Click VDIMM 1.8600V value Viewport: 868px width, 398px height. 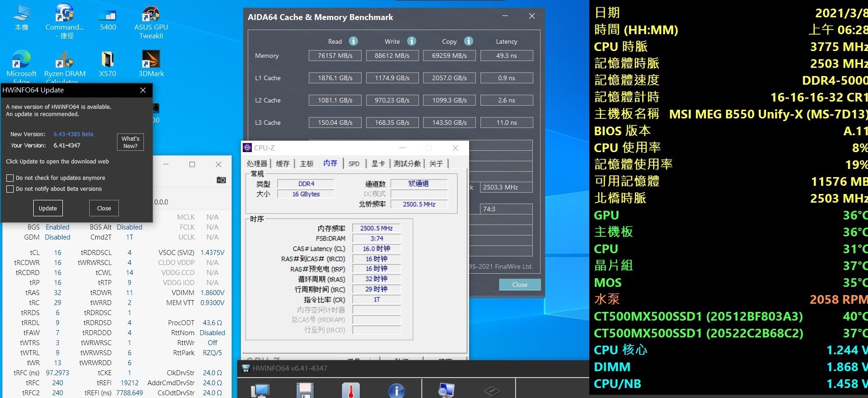tap(213, 293)
